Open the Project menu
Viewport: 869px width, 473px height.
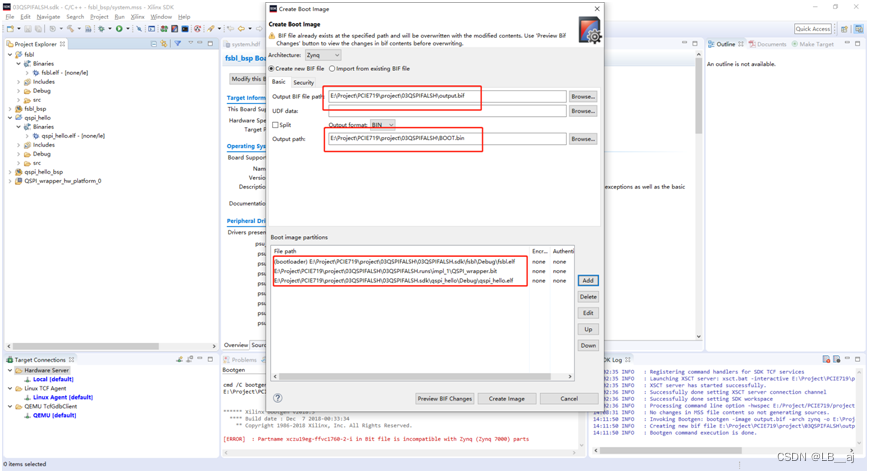[99, 17]
